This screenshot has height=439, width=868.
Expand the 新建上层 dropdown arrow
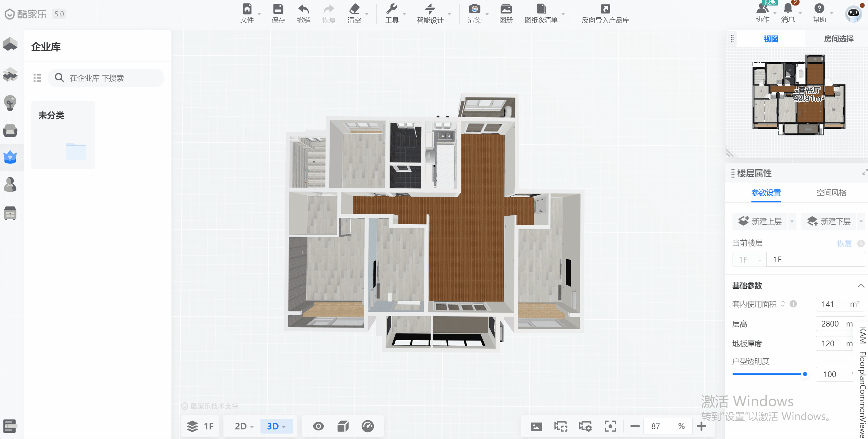point(792,222)
